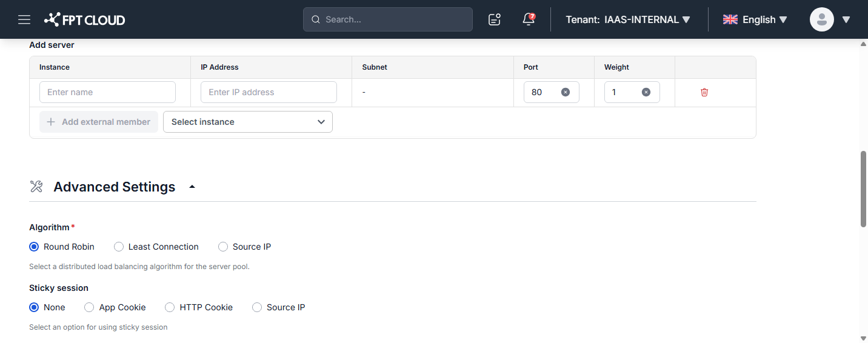Delete the server row with trash icon
This screenshot has width=868, height=343.
click(x=704, y=92)
